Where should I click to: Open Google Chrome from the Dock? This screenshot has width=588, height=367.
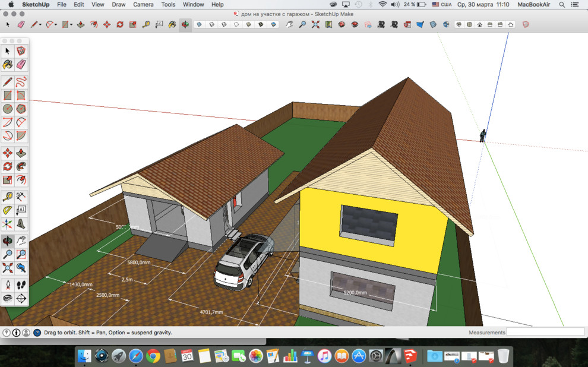point(153,356)
